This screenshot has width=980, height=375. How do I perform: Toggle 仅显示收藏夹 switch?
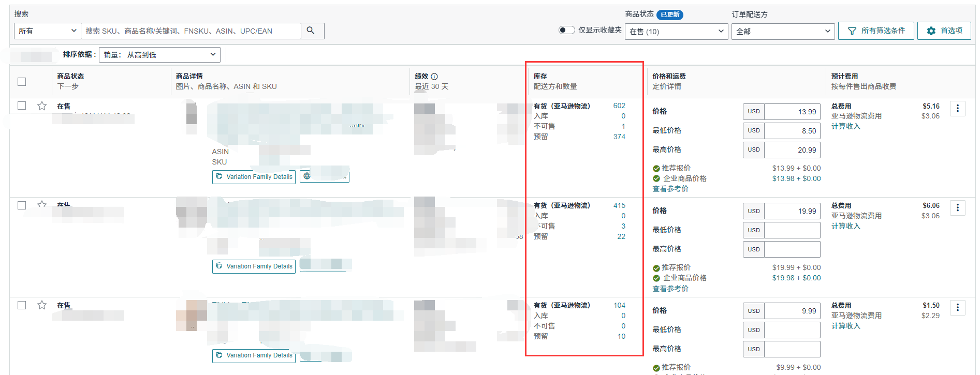566,30
